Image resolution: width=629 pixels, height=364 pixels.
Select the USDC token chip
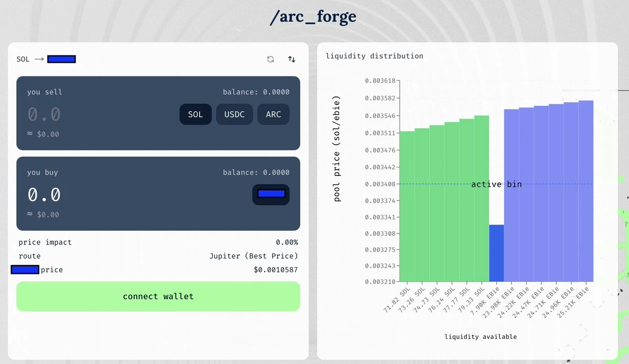(234, 114)
